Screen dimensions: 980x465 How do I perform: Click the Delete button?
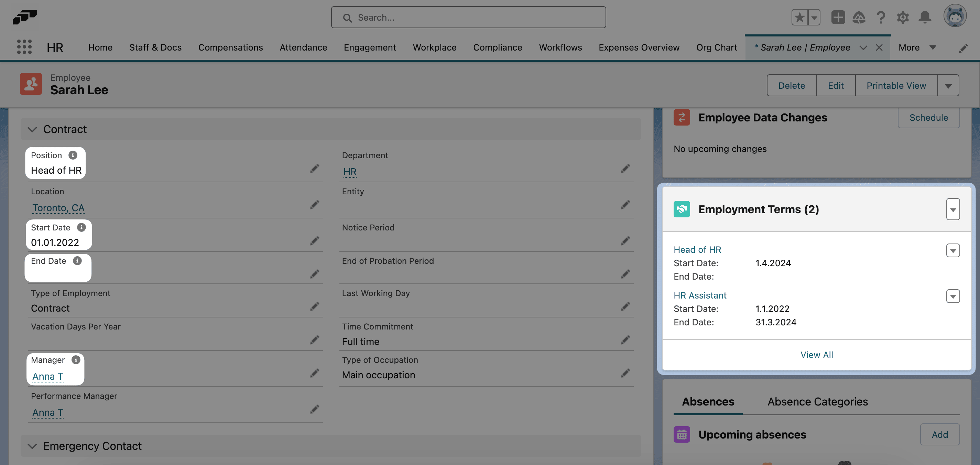coord(791,86)
